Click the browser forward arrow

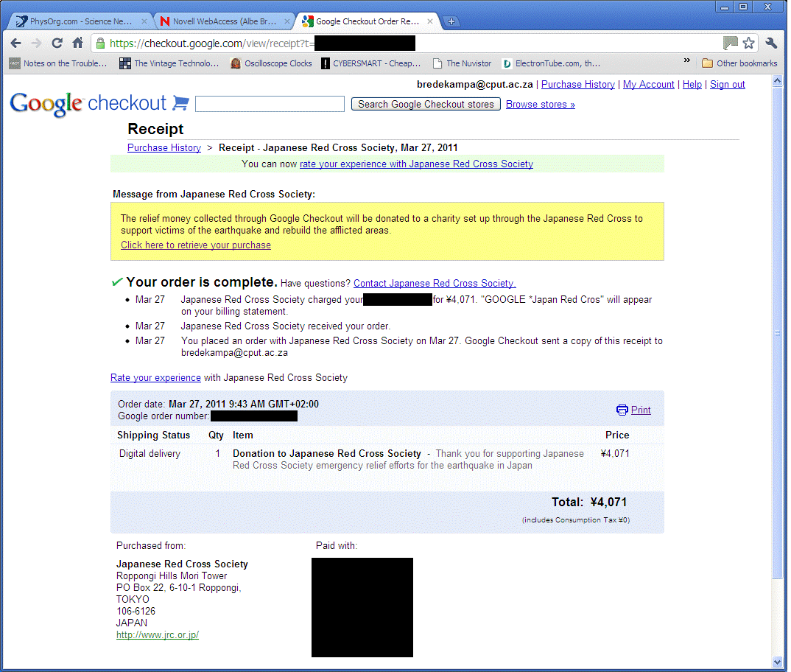tap(36, 43)
